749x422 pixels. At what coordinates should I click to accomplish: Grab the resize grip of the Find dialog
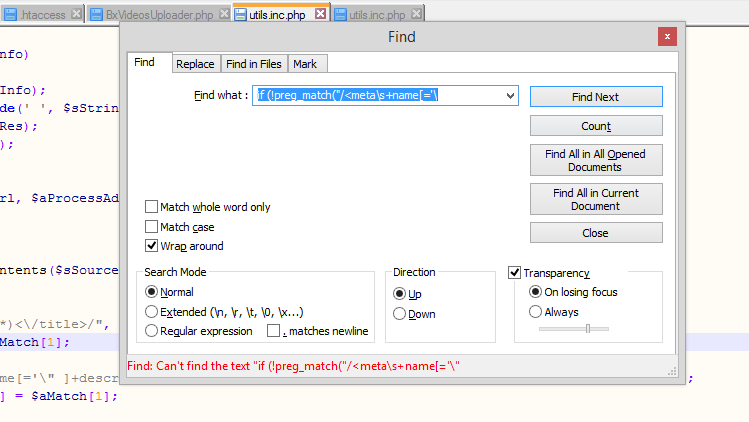click(672, 371)
